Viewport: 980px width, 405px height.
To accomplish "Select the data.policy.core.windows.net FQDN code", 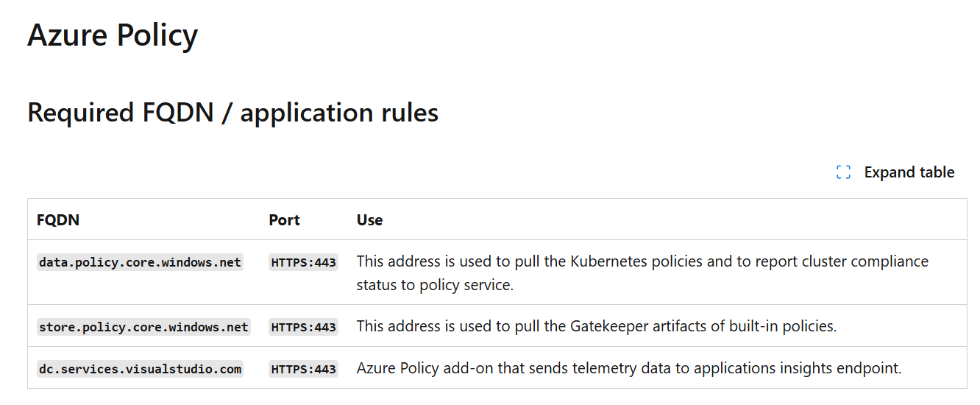I will tap(140, 262).
